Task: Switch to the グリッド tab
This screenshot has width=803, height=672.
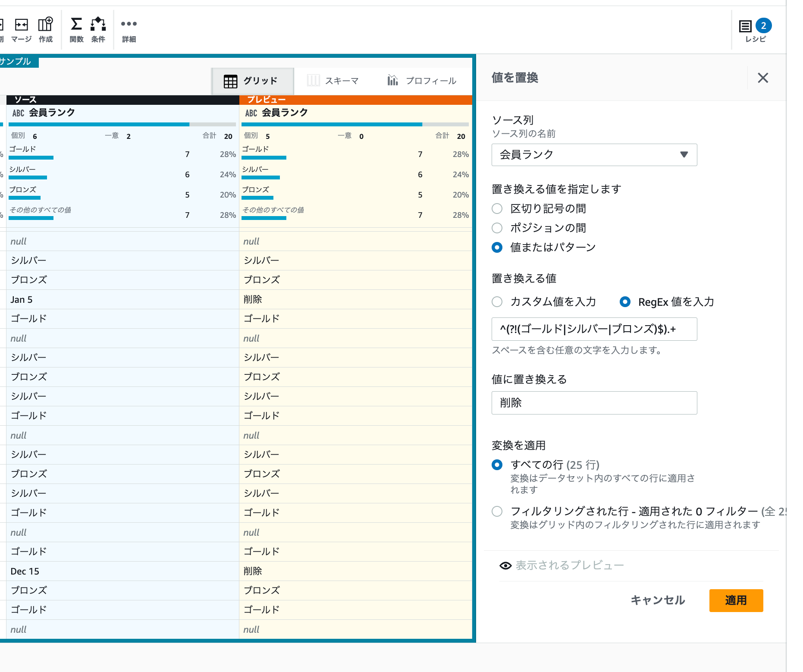Action: (x=253, y=81)
